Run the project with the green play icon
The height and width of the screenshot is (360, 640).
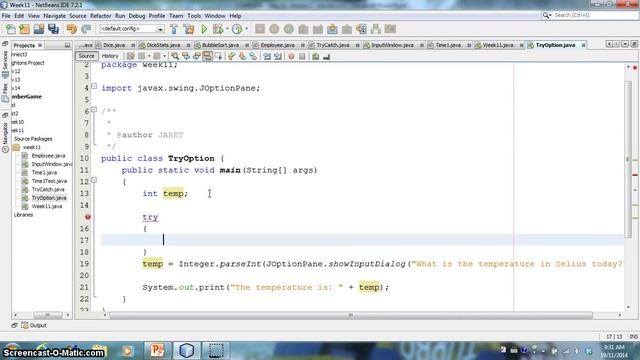204,29
